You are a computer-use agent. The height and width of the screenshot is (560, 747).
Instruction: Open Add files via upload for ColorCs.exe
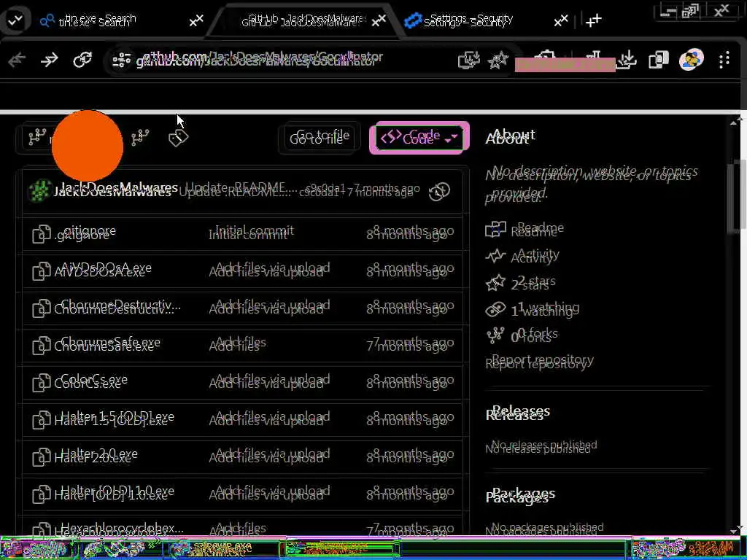click(269, 381)
